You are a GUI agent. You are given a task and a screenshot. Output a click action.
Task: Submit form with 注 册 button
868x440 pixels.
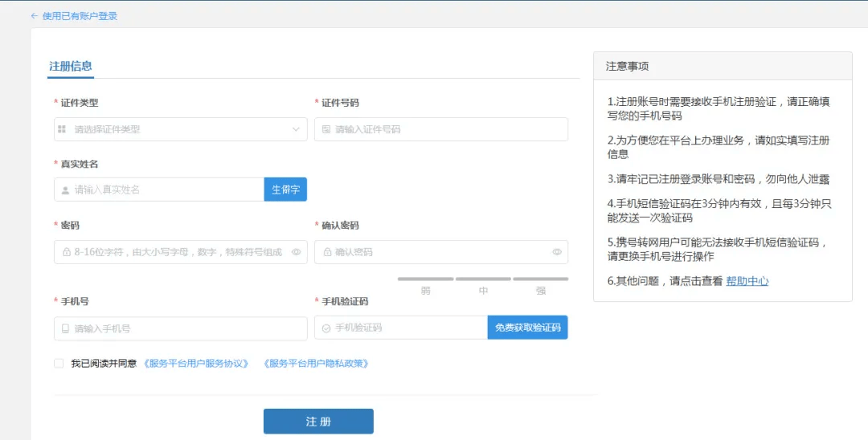pos(318,422)
